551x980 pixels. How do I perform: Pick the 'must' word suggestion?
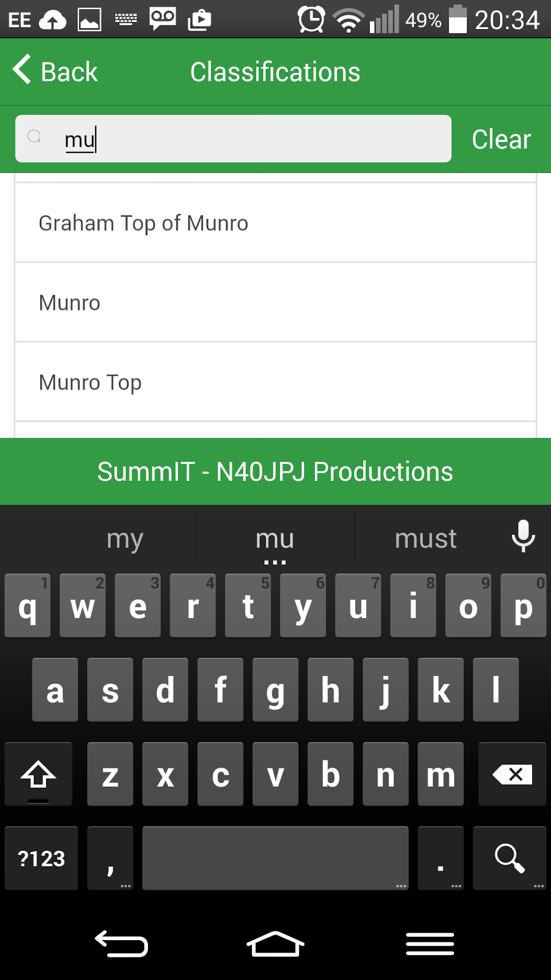pyautogui.click(x=426, y=538)
